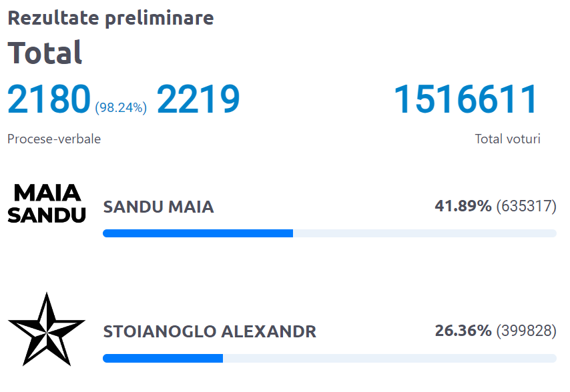Click the Total voturi label
Screen dimensions: 570x392
pyautogui.click(x=507, y=139)
